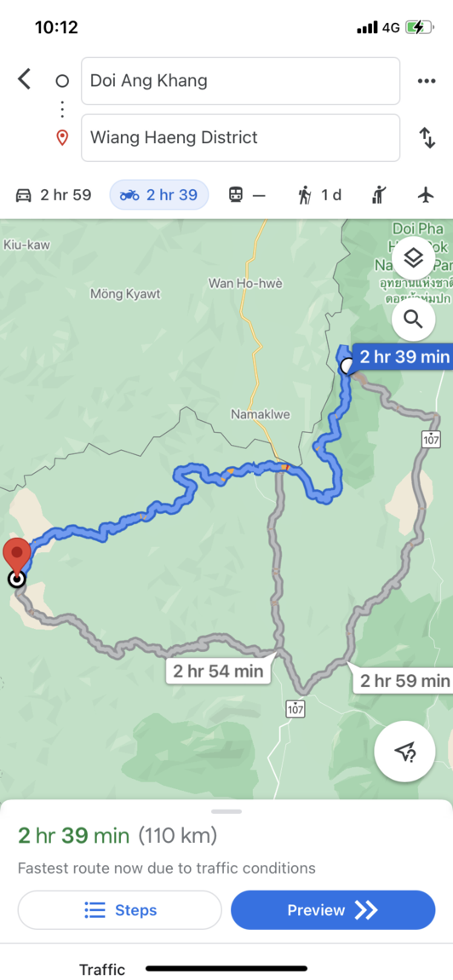
Task: Tap the back arrow icon
Action: point(24,79)
